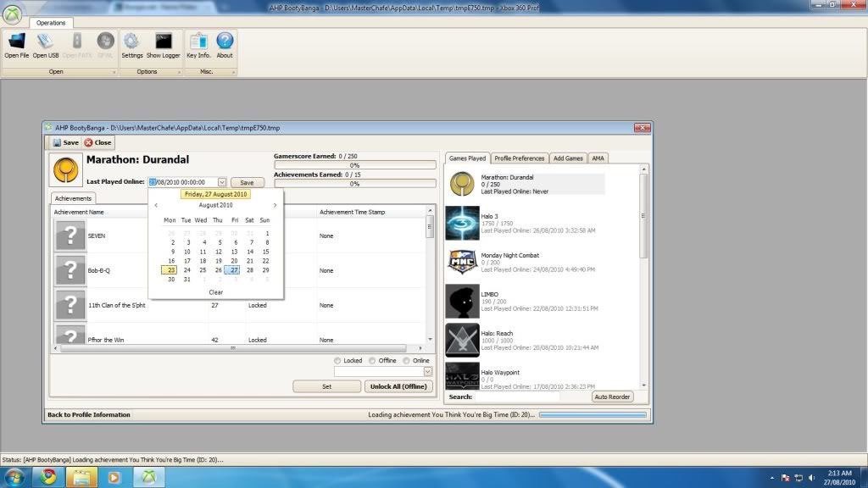Select Halo Waypoint game thumbnail
868x488 pixels.
[462, 375]
